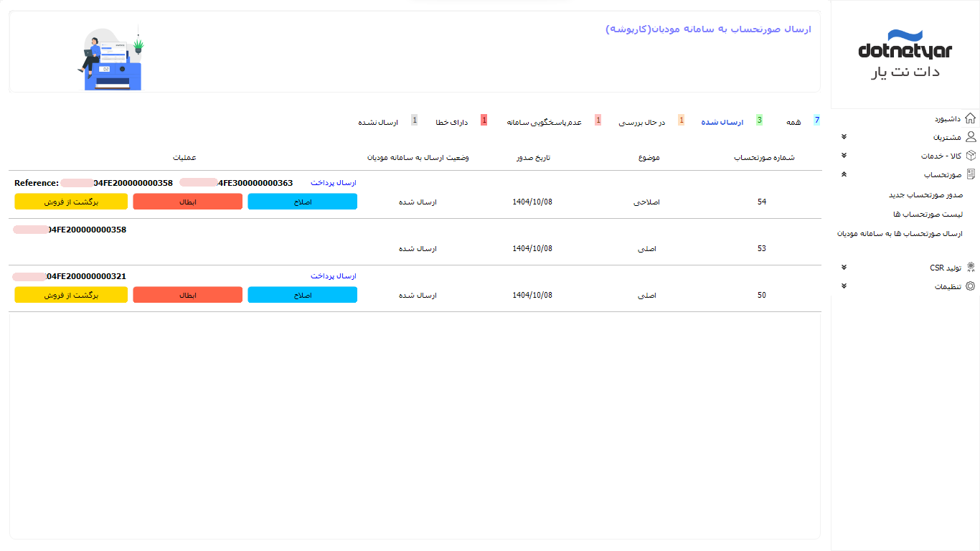Viewport: 980px width, 551px height.
Task: Click red ابطال (cancel) button for invoice 50
Action: pos(188,295)
